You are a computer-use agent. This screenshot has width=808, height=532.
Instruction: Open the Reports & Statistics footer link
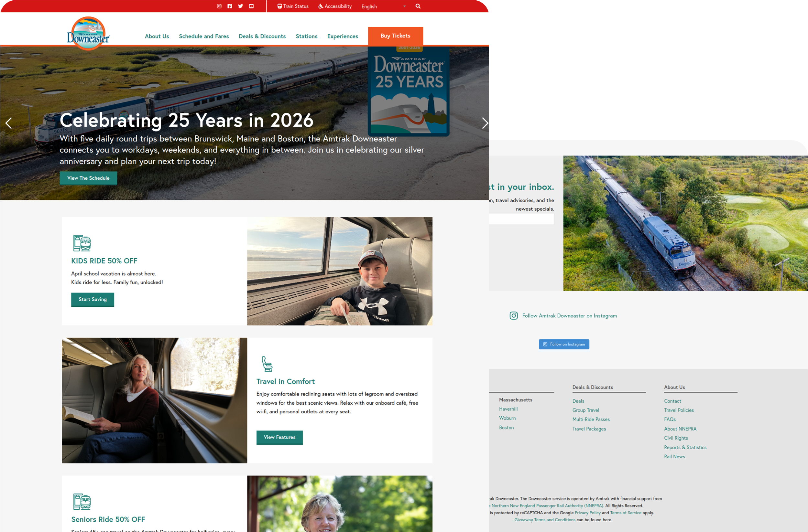coord(685,448)
